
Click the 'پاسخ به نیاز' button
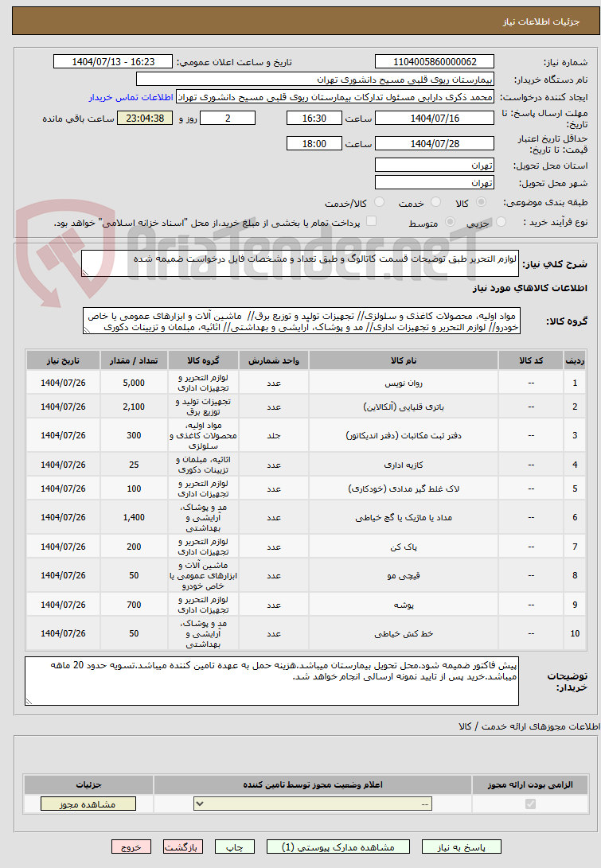point(462,847)
